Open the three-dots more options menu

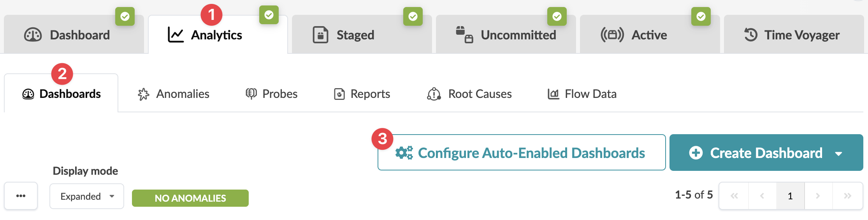point(21,196)
